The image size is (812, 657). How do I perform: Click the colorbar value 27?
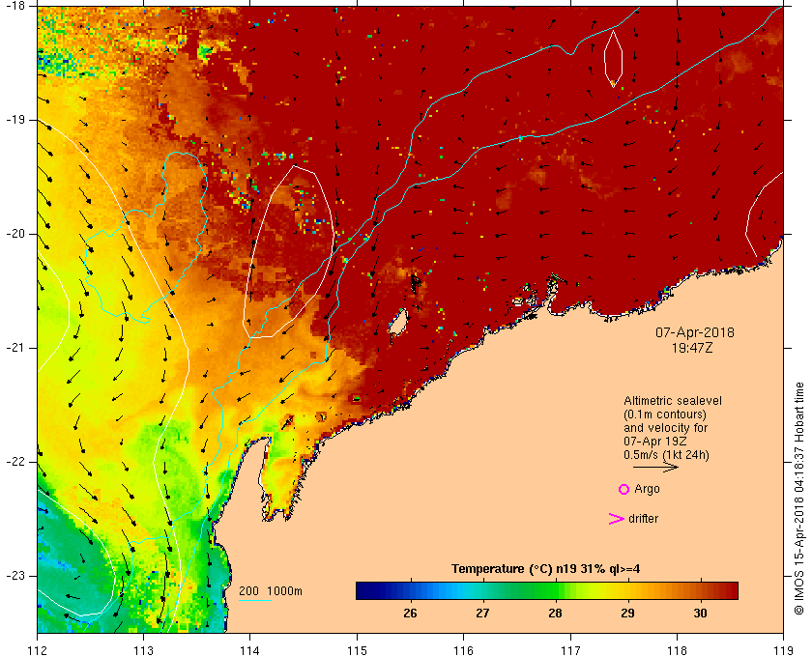[482, 614]
